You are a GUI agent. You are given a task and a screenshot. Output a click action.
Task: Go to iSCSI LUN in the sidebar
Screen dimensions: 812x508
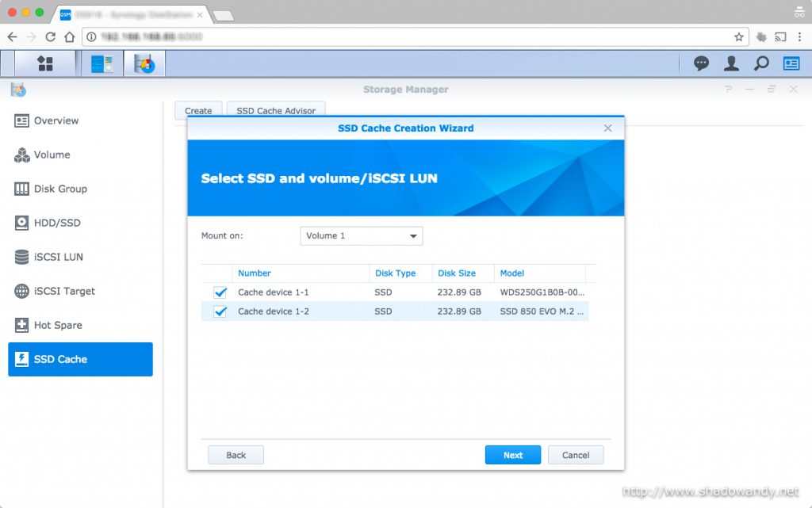point(58,258)
